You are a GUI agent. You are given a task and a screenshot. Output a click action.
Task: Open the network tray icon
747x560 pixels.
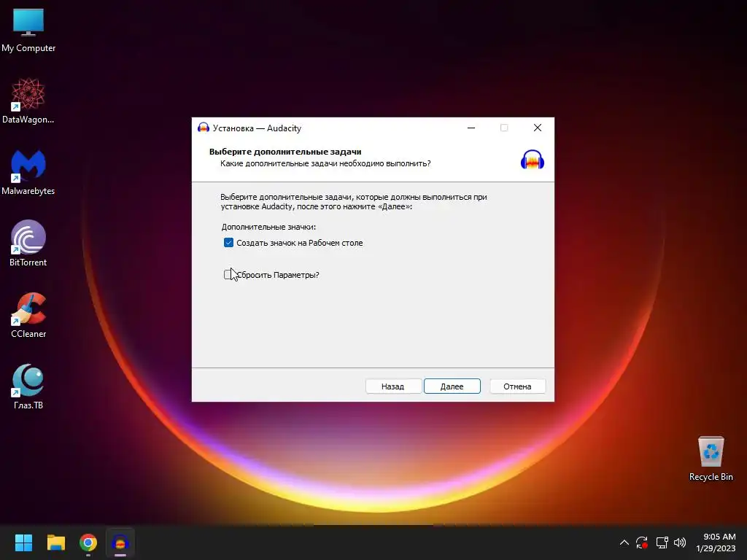click(x=662, y=542)
